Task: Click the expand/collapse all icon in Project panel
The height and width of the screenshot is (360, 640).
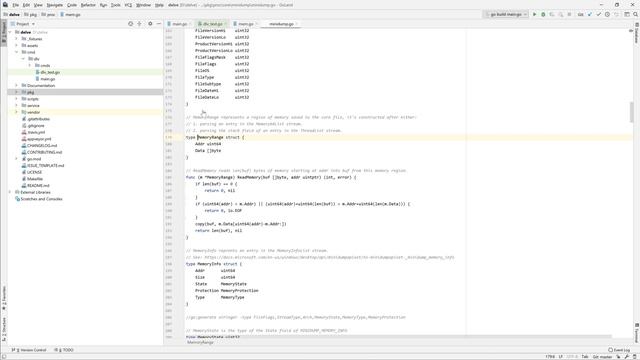Action: point(140,24)
